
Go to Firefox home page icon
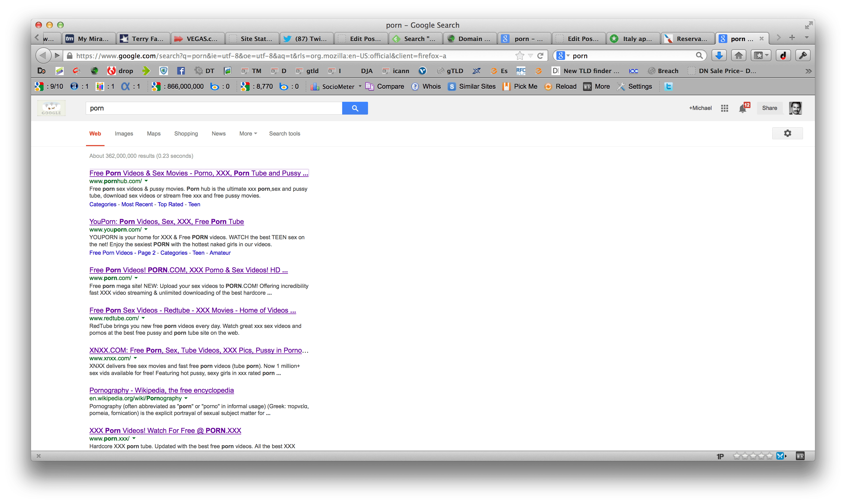pyautogui.click(x=739, y=56)
